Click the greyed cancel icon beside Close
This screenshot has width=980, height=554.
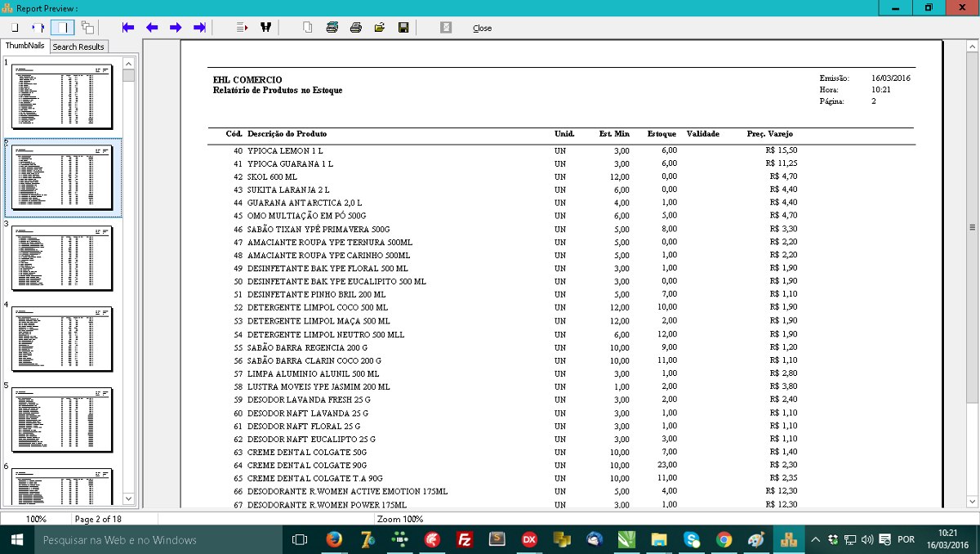(x=446, y=28)
